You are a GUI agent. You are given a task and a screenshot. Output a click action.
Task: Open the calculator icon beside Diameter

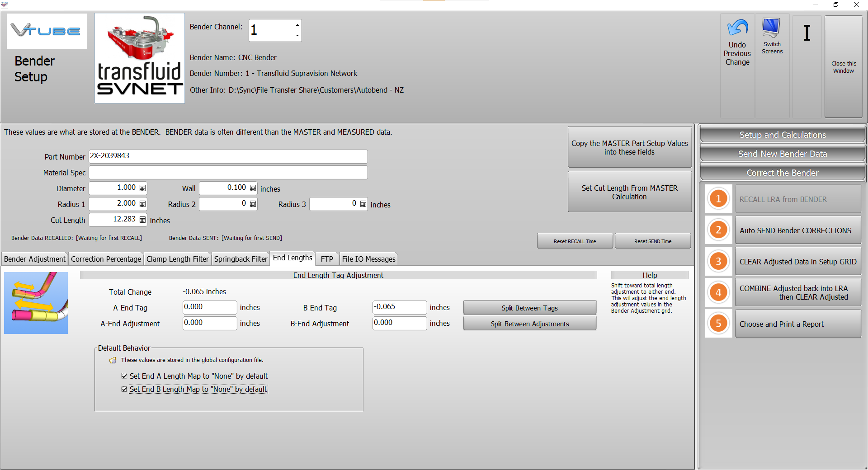pyautogui.click(x=143, y=188)
